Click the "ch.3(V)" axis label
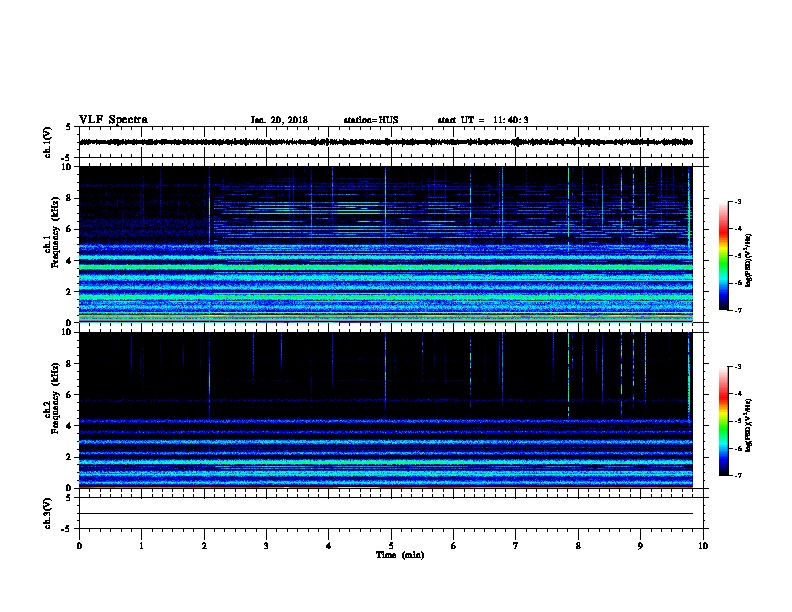 click(x=47, y=514)
